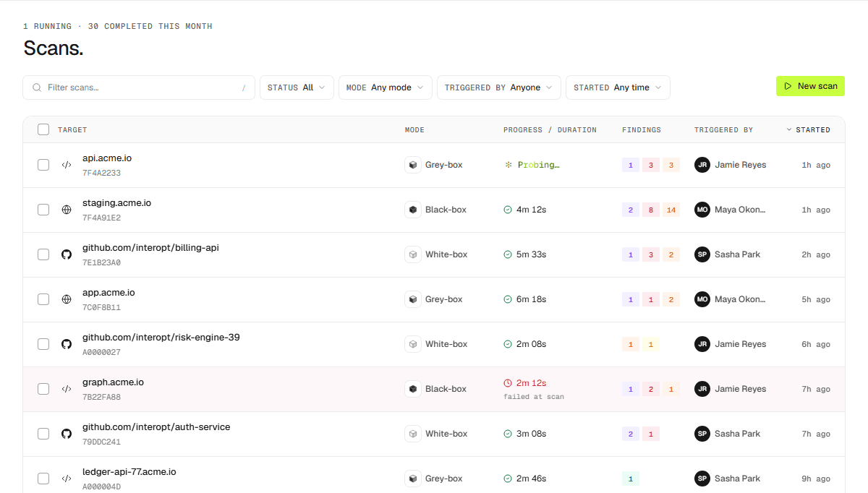Click the red failed clock icon for graph.acme.io
Screen dimensions: 868x493
point(508,383)
